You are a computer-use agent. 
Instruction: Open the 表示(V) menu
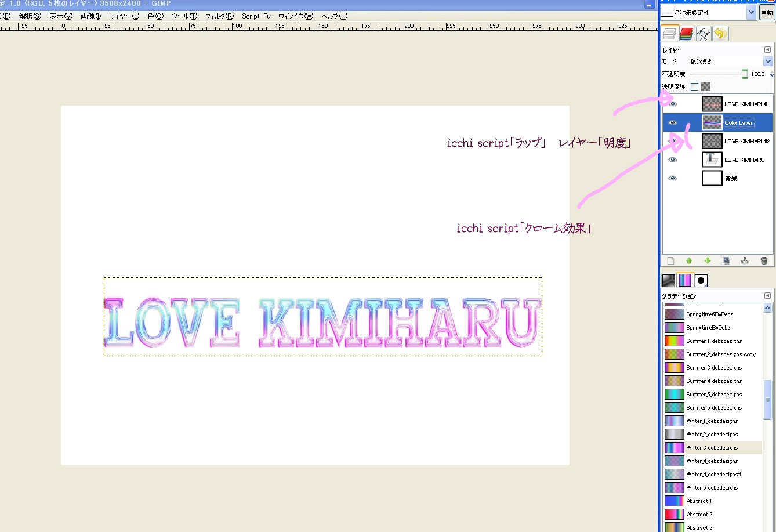(x=61, y=16)
